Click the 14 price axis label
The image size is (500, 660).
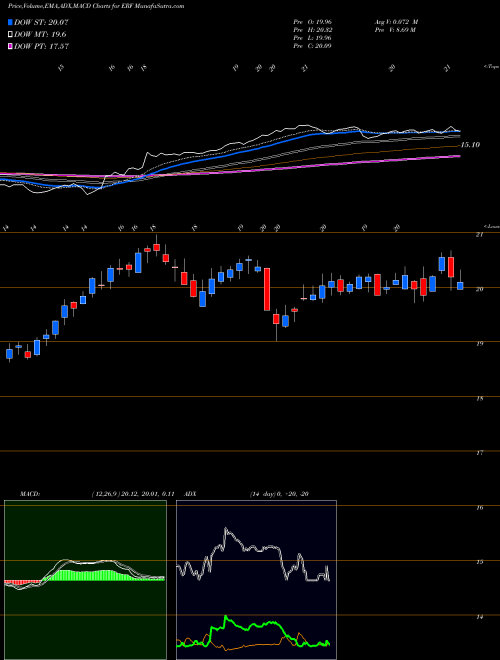479,616
